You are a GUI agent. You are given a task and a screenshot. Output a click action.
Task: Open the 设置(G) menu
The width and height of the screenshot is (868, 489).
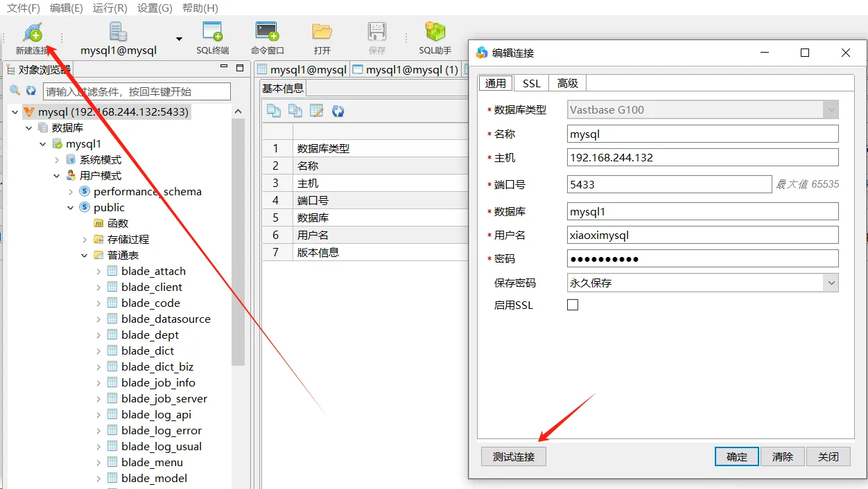point(155,8)
